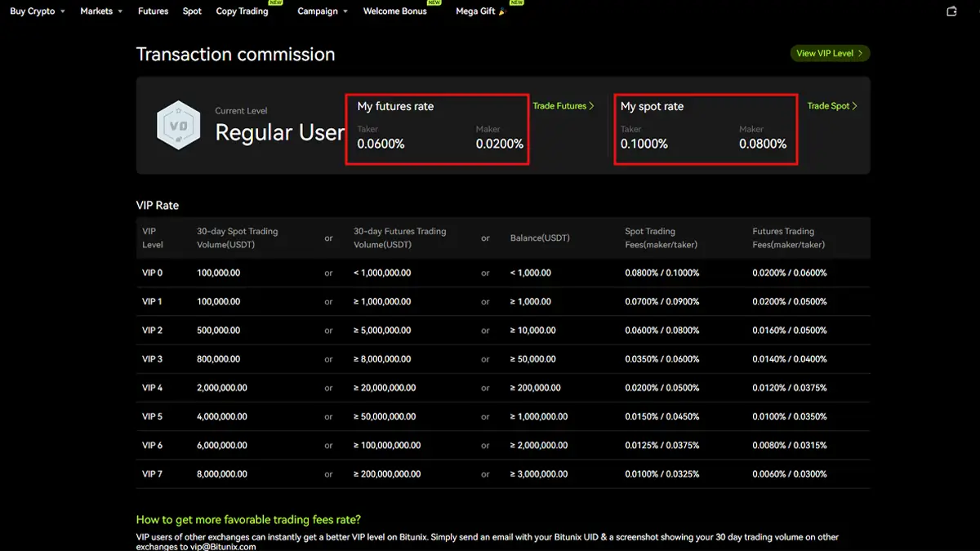
Task: Click the VIP 4 row label
Action: click(x=152, y=388)
